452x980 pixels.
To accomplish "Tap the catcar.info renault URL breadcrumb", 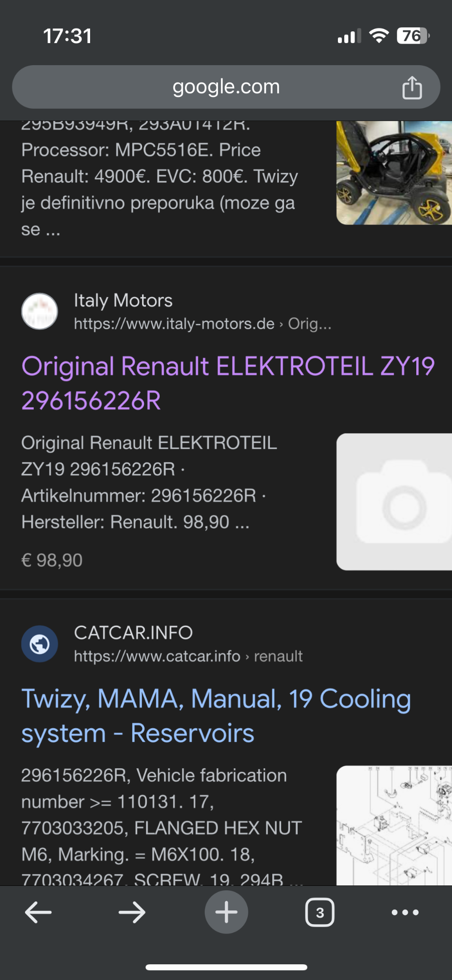I will (188, 656).
